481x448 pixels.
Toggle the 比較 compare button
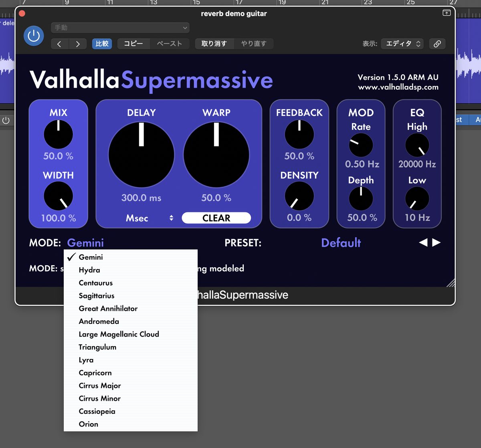(102, 44)
